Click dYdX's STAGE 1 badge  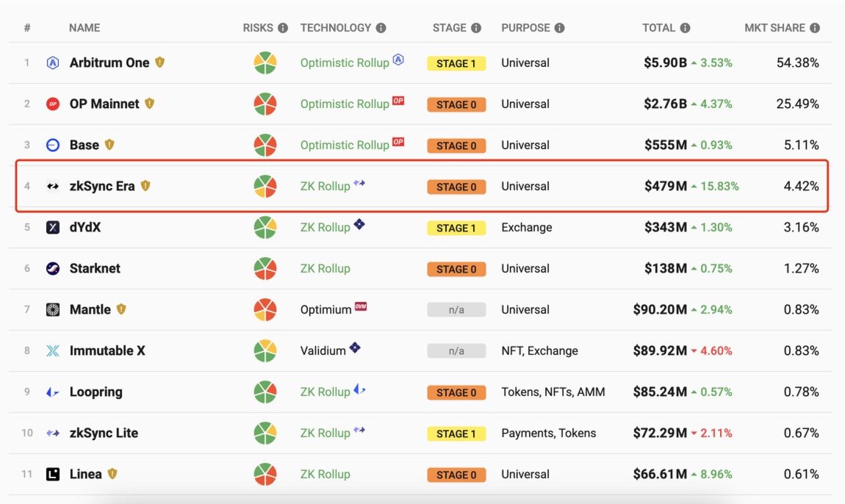pos(456,228)
